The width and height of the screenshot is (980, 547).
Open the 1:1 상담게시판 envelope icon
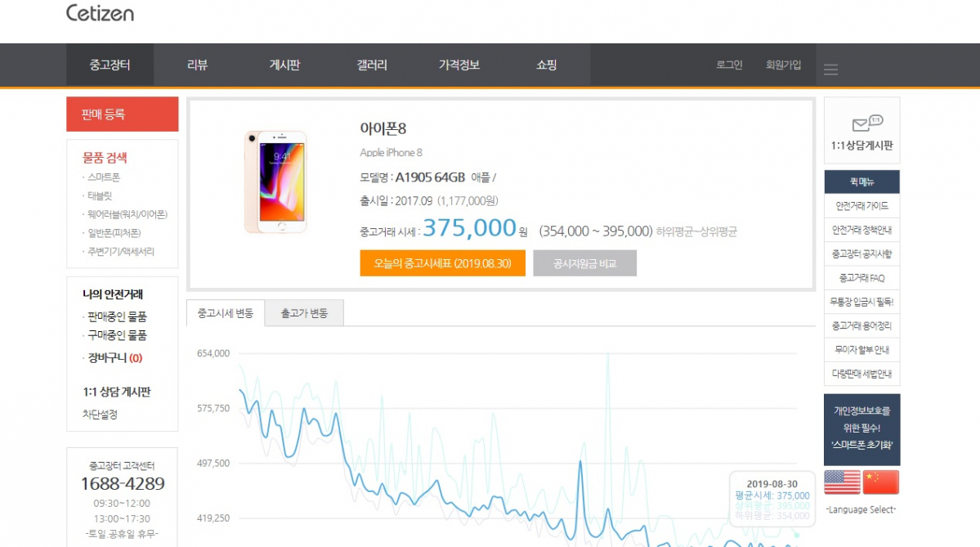[861, 124]
